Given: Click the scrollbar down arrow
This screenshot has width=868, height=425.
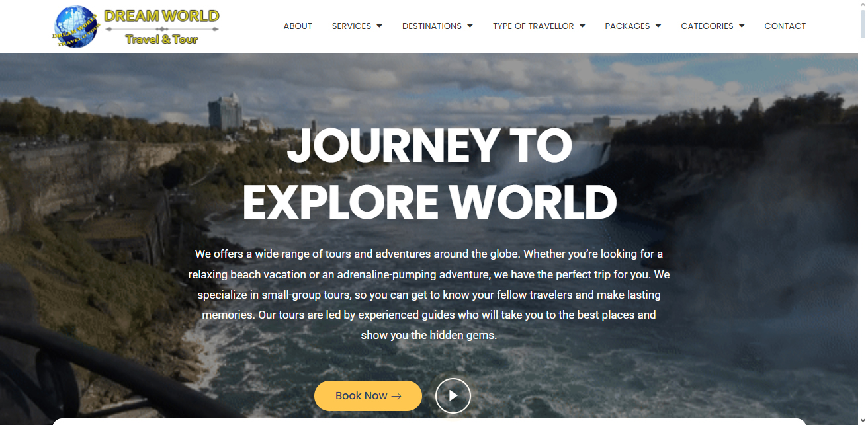Looking at the screenshot, I should (x=863, y=420).
